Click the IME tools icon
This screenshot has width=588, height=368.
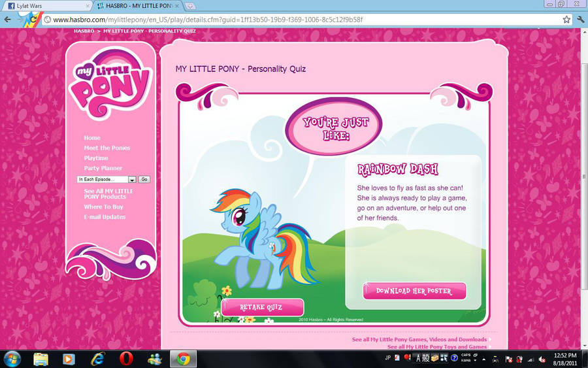[x=444, y=358]
